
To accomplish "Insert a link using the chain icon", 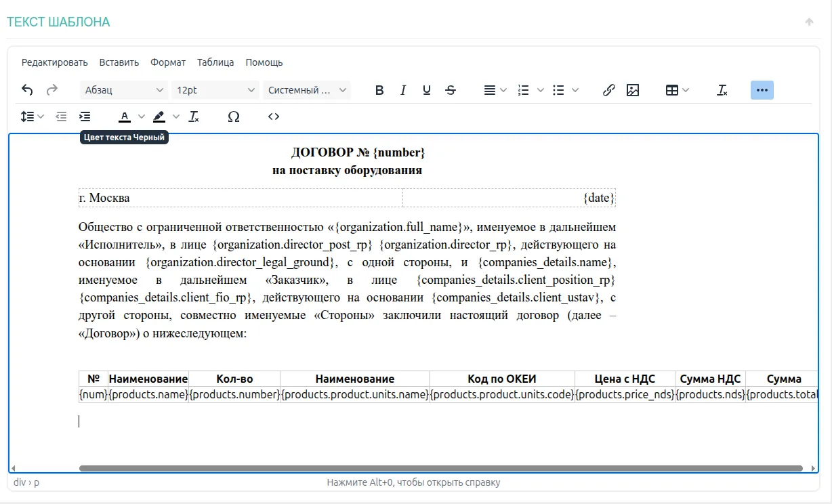I will coord(608,90).
